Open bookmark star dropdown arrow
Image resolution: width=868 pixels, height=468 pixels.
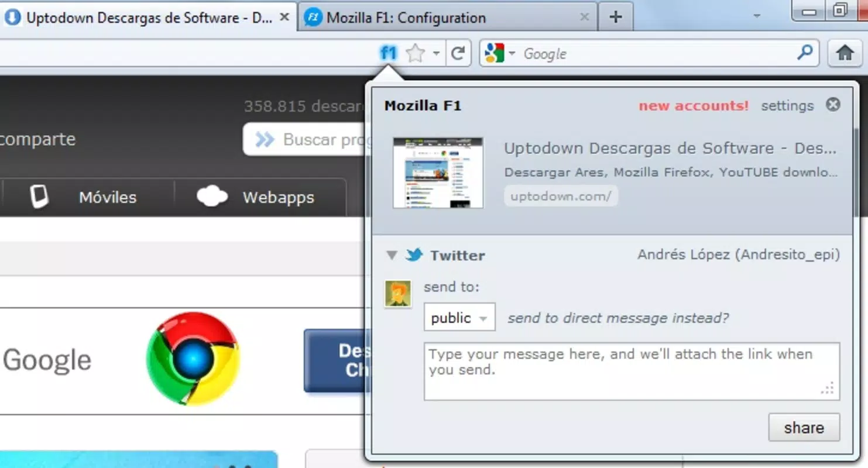coord(436,54)
